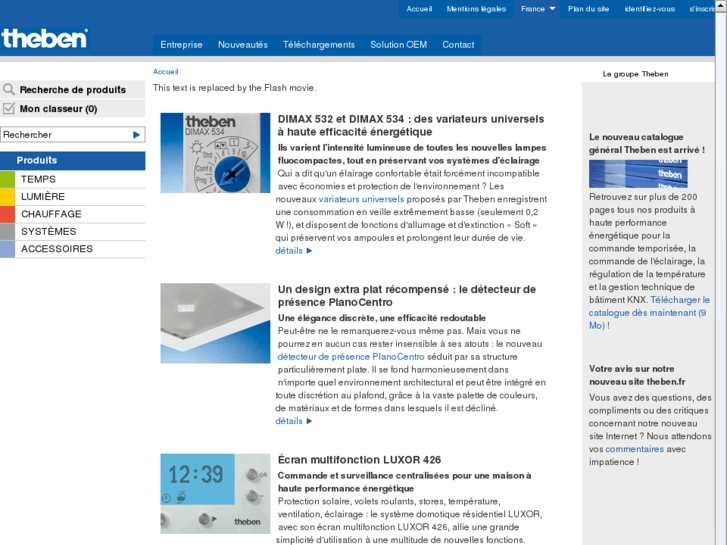Click the 'This text is replaced by the Flash movie' text
The width and height of the screenshot is (727, 545).
[235, 88]
